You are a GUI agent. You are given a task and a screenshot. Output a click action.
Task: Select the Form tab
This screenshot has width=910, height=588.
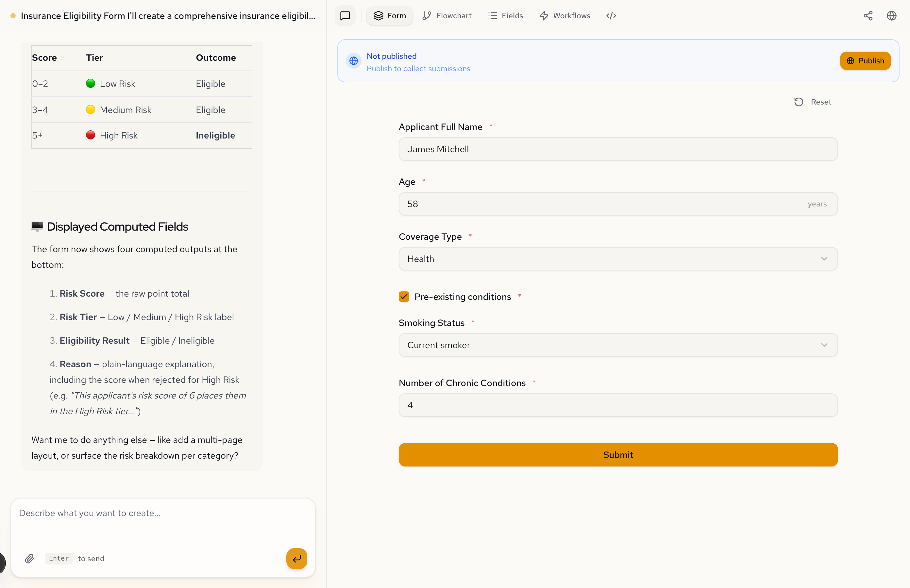(x=389, y=16)
